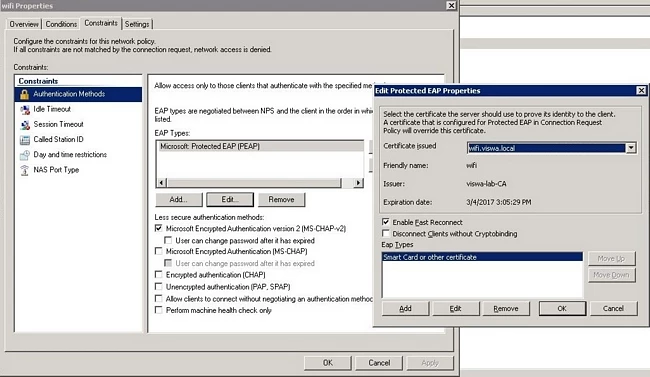Select Called Station ID constraint

(x=58, y=139)
